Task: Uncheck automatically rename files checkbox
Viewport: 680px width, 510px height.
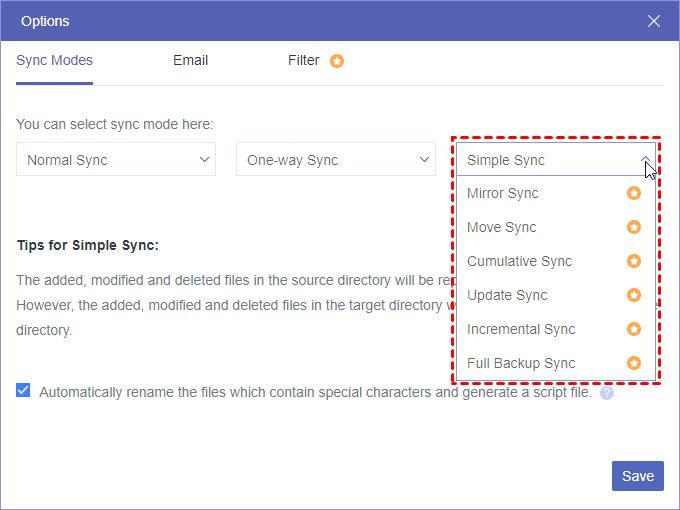Action: [x=23, y=390]
